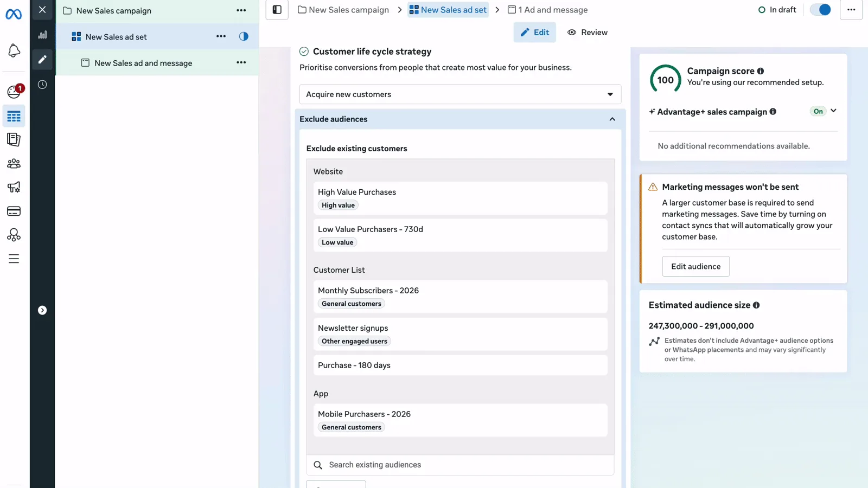
Task: Go to 1 Ad and message breadcrumb
Action: coord(547,10)
